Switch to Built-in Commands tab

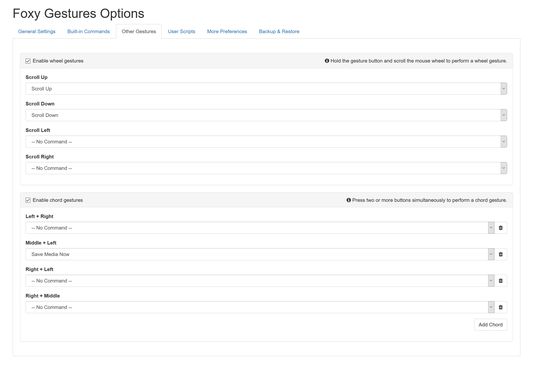point(88,31)
